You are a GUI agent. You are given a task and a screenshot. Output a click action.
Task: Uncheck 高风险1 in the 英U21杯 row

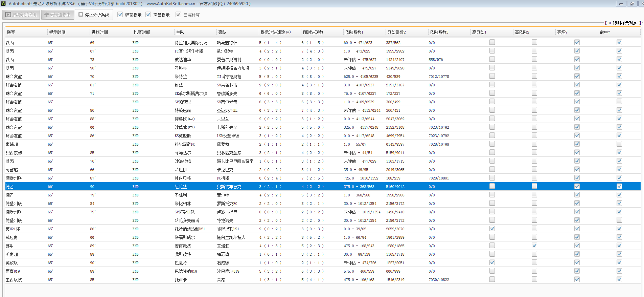[x=492, y=229]
